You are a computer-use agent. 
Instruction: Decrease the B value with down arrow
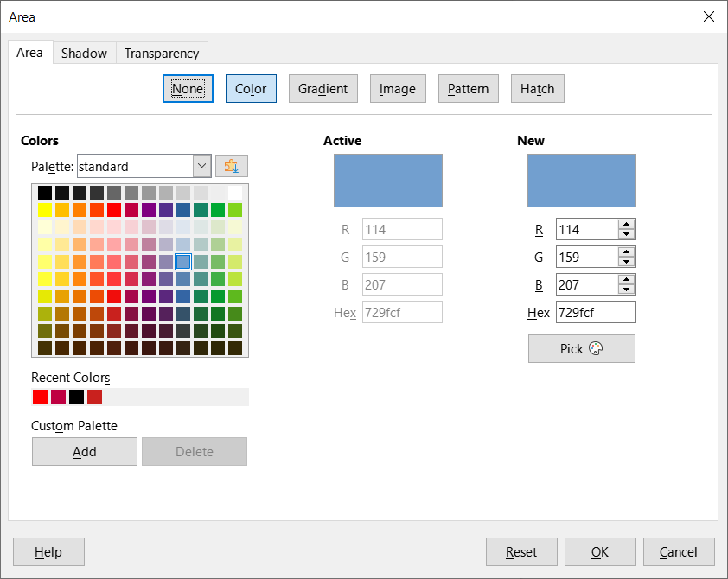[628, 289]
